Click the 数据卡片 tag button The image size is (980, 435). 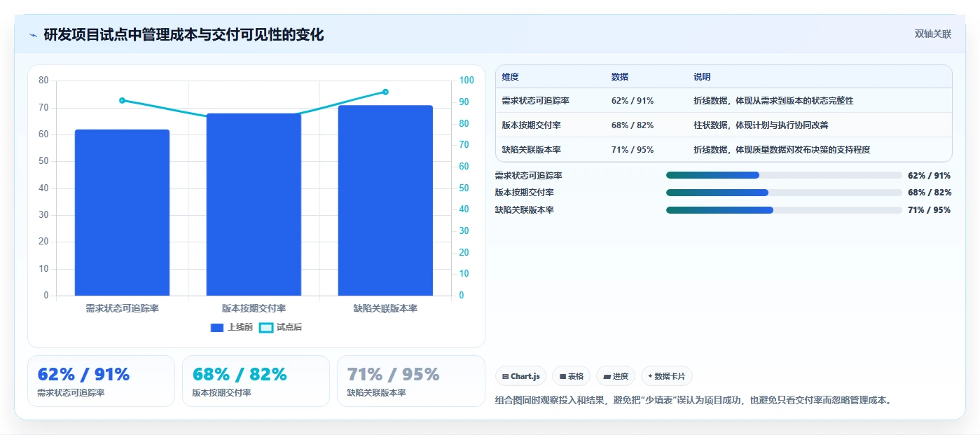tap(666, 376)
